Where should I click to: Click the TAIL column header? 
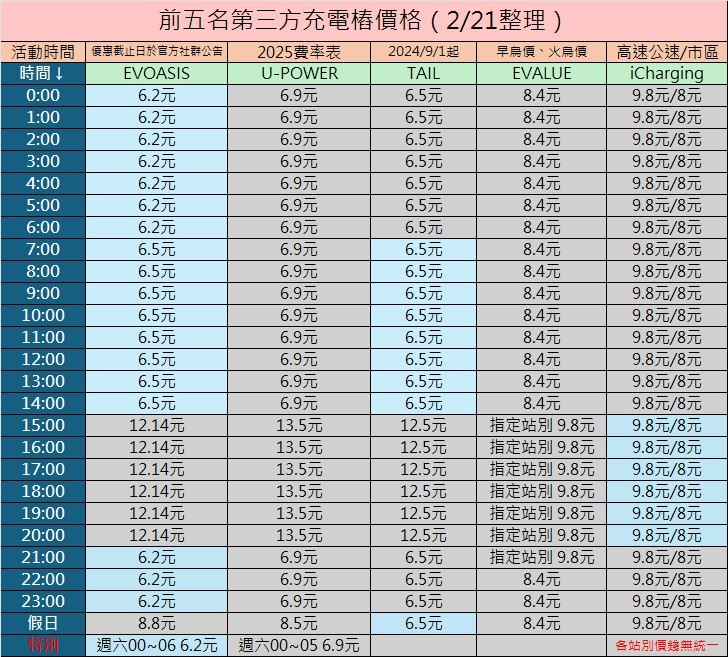click(x=423, y=73)
